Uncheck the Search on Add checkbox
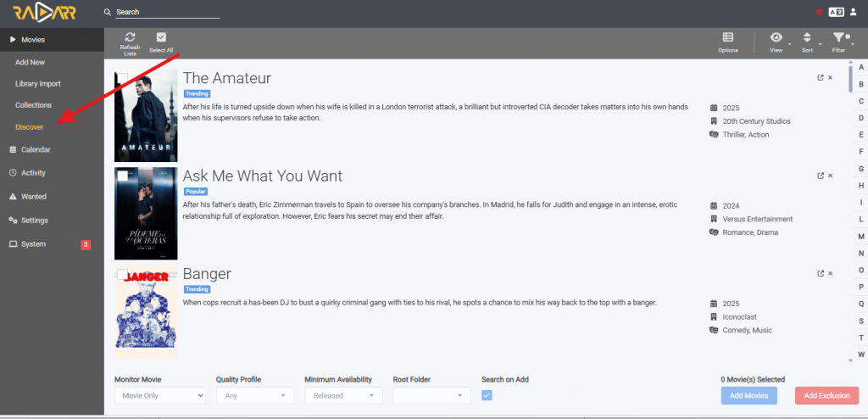The image size is (868, 419). [x=487, y=395]
